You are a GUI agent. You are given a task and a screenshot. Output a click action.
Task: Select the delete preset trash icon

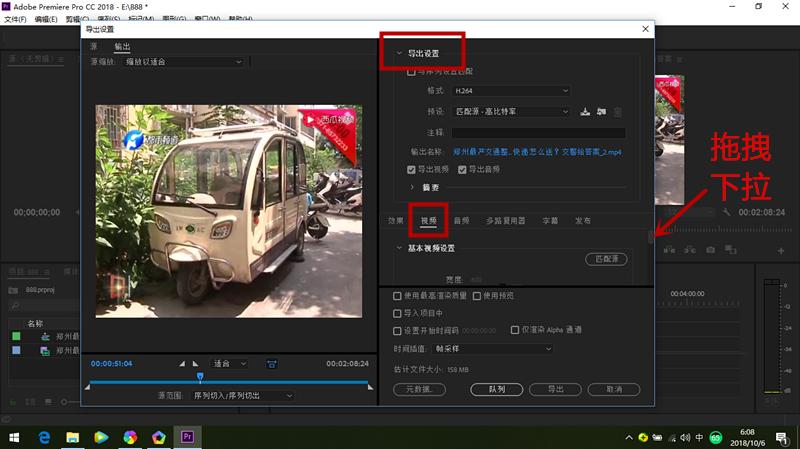(618, 112)
